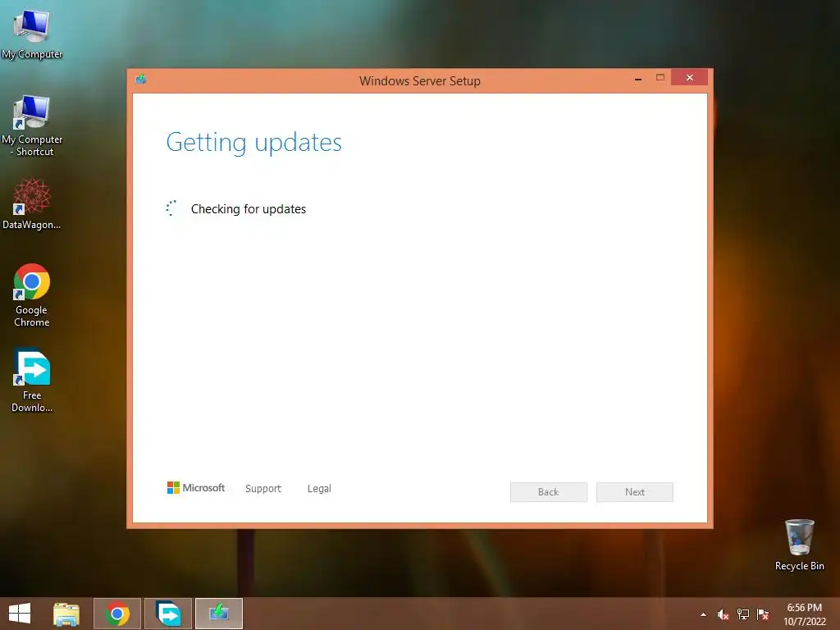The height and width of the screenshot is (630, 840).
Task: Select the Free Download desktop shortcut
Action: [x=32, y=381]
